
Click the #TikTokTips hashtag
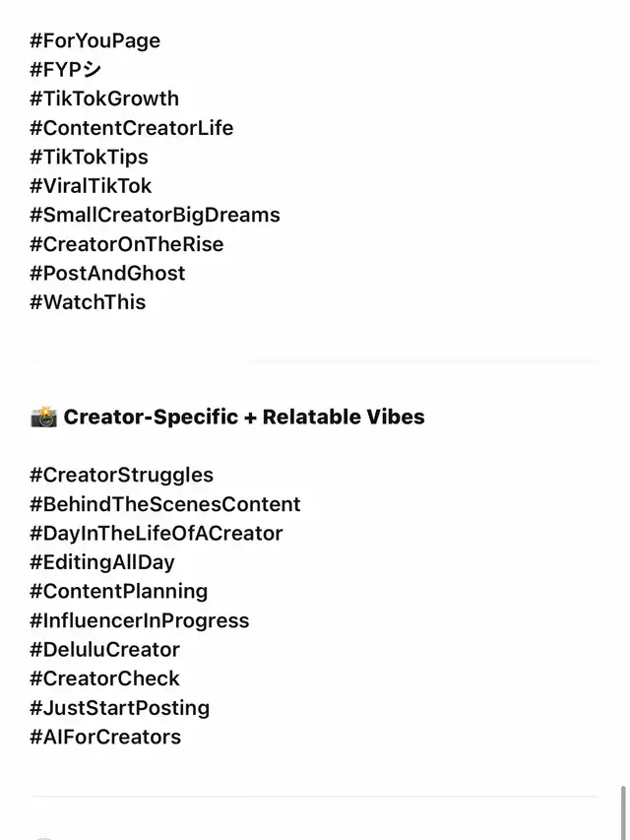click(89, 158)
